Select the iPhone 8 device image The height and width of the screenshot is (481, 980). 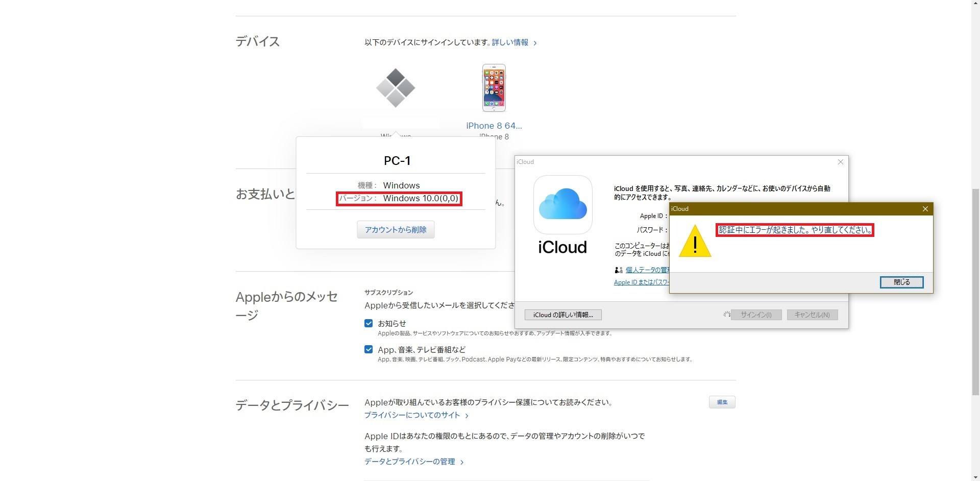pos(494,88)
